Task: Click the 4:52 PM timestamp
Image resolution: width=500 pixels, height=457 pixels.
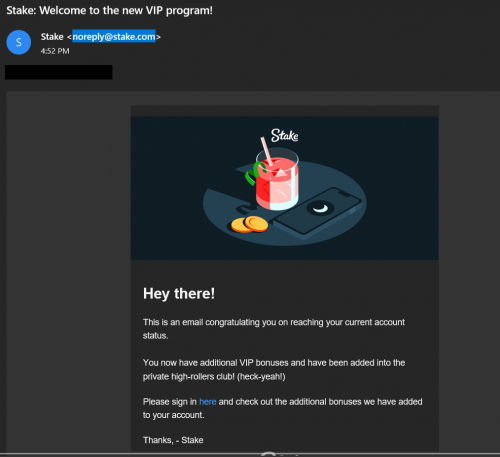Action: [x=55, y=51]
